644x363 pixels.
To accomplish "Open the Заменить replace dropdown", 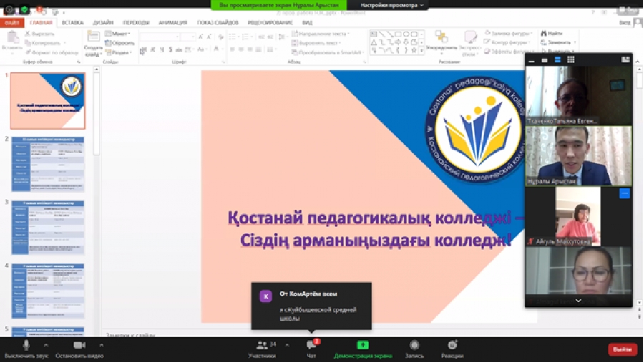I will [559, 43].
